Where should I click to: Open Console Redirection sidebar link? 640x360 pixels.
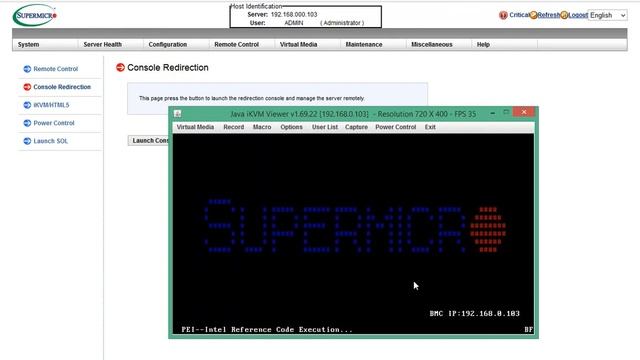point(62,87)
